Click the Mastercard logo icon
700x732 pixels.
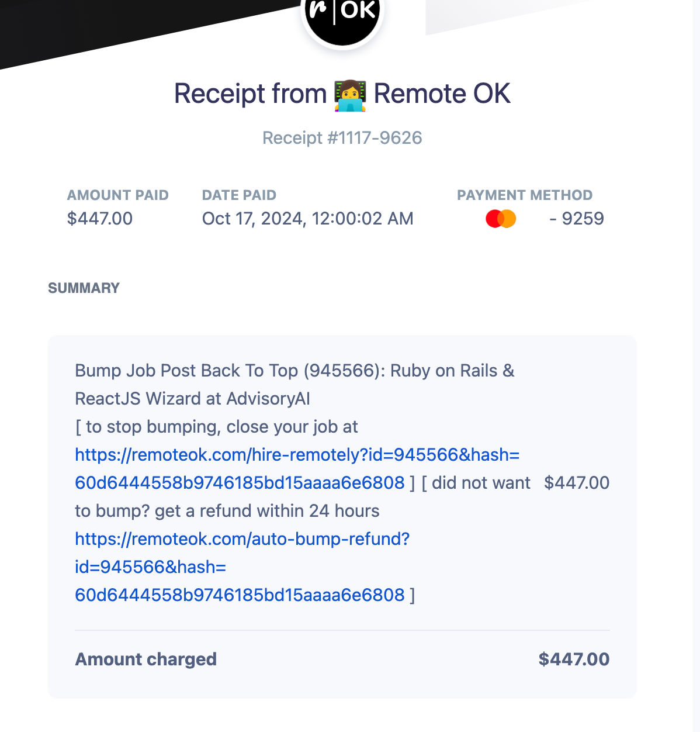pyautogui.click(x=501, y=219)
